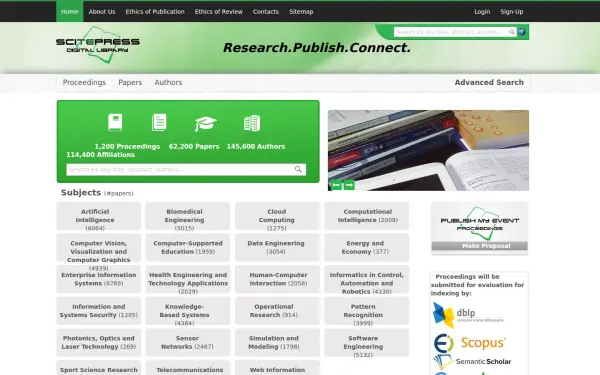Click the '114,400 Affiliations' count text

pyautogui.click(x=100, y=155)
